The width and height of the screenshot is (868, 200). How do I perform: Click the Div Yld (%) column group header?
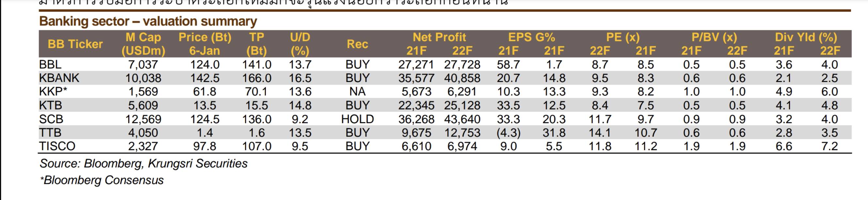(x=806, y=37)
